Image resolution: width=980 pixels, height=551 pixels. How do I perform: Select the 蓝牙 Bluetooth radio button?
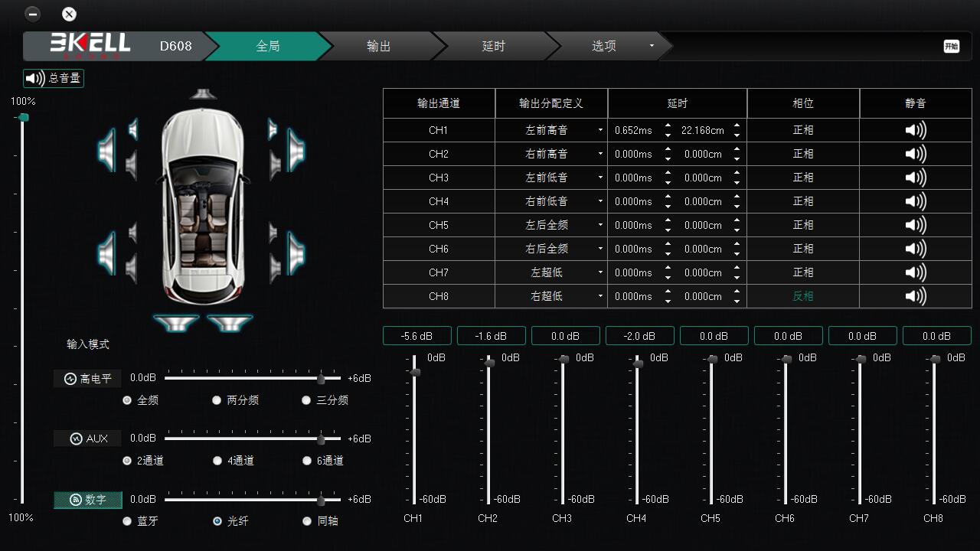[127, 521]
